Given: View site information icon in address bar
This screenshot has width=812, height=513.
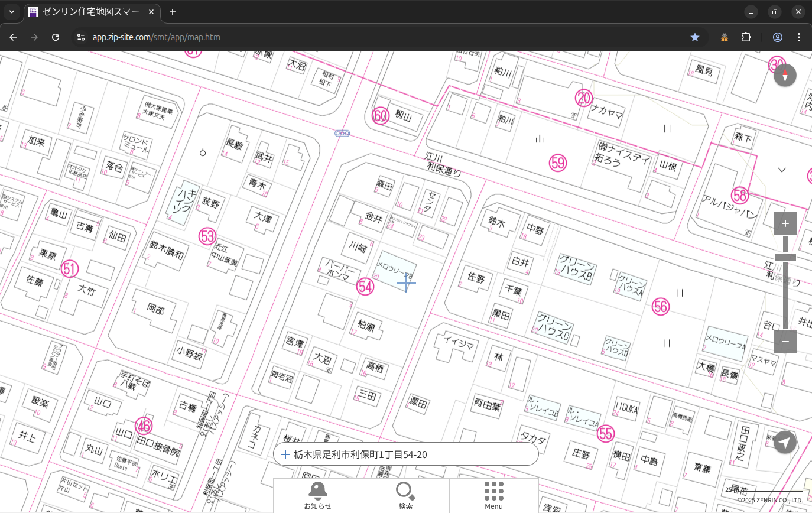Looking at the screenshot, I should (81, 37).
